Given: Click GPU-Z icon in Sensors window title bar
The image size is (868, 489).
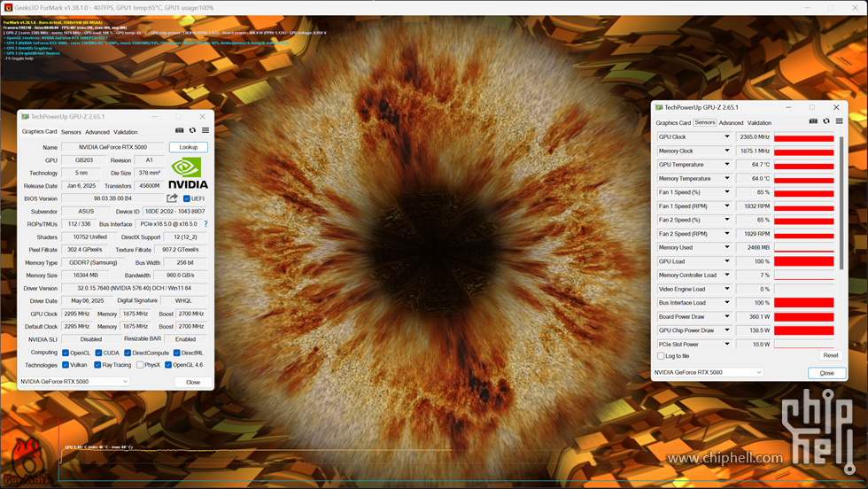Looking at the screenshot, I should click(659, 107).
